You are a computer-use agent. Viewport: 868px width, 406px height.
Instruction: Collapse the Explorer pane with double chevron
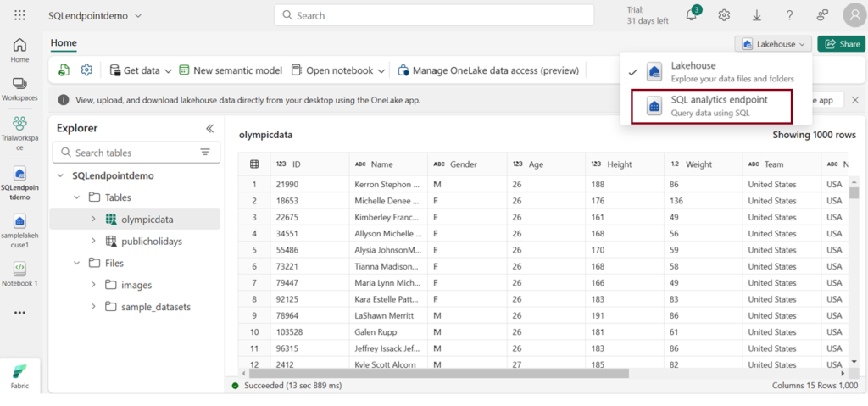[210, 128]
